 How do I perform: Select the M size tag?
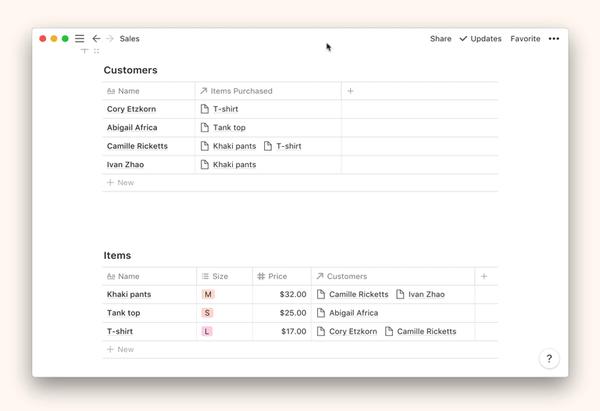click(208, 295)
